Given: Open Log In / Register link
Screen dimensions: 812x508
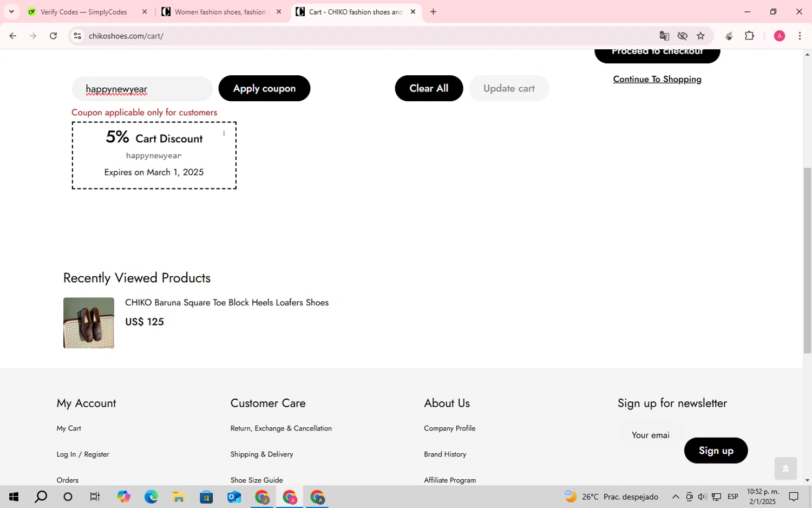Looking at the screenshot, I should click(x=83, y=454).
